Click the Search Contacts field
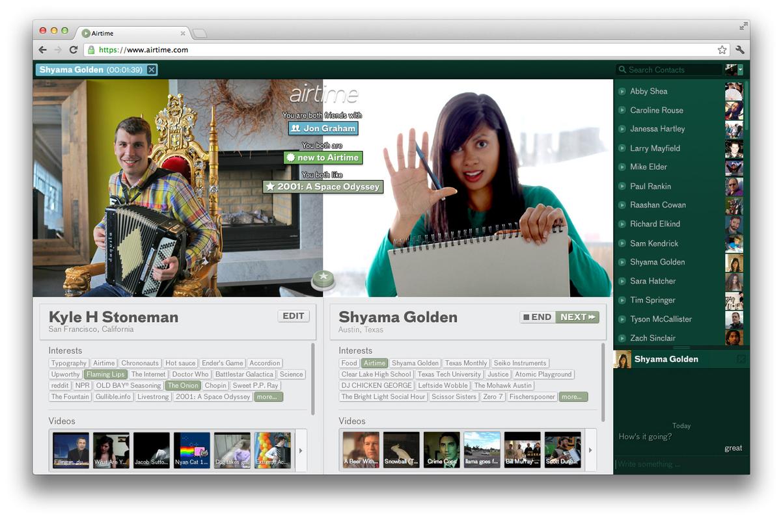781x532 pixels. point(669,70)
